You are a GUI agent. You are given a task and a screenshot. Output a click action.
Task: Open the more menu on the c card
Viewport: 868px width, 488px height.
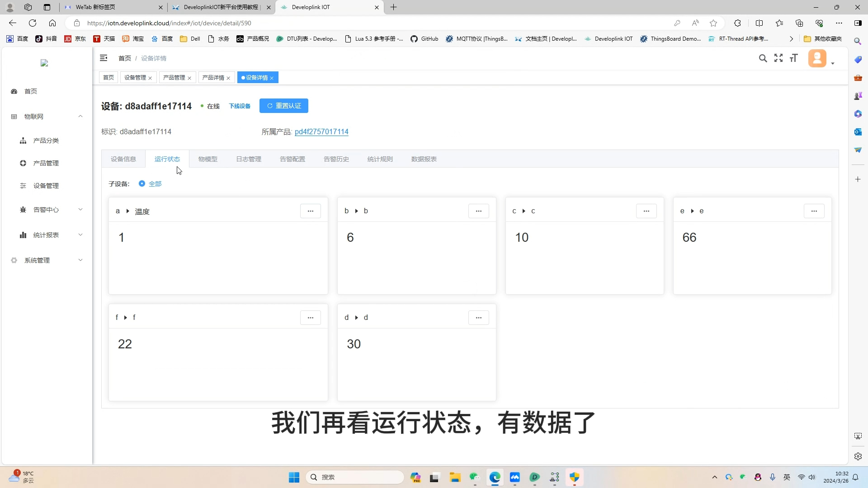[x=646, y=211]
